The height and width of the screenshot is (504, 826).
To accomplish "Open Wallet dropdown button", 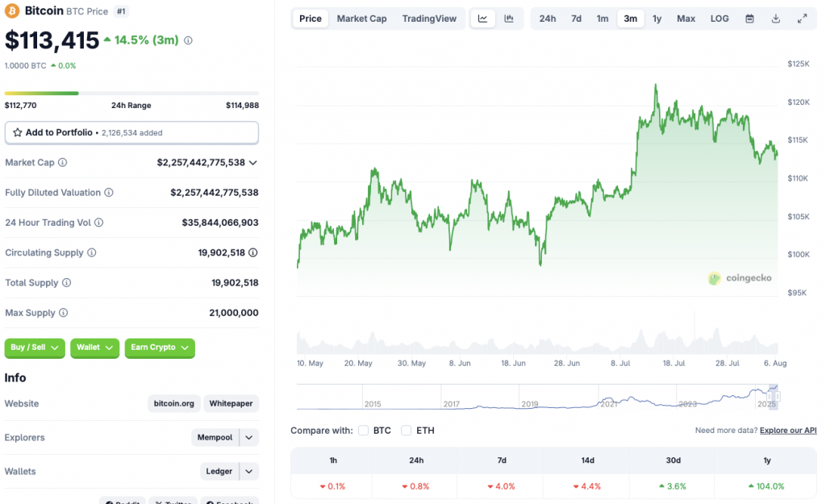I will click(95, 348).
